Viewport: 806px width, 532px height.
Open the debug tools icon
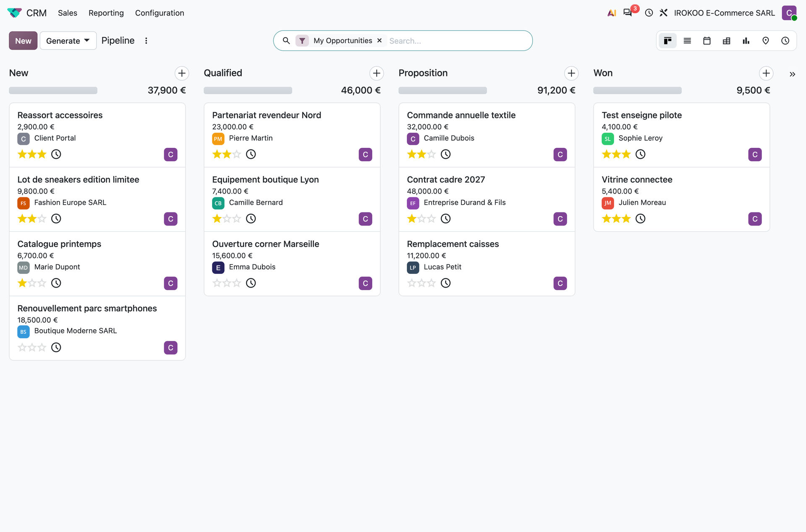coord(663,13)
